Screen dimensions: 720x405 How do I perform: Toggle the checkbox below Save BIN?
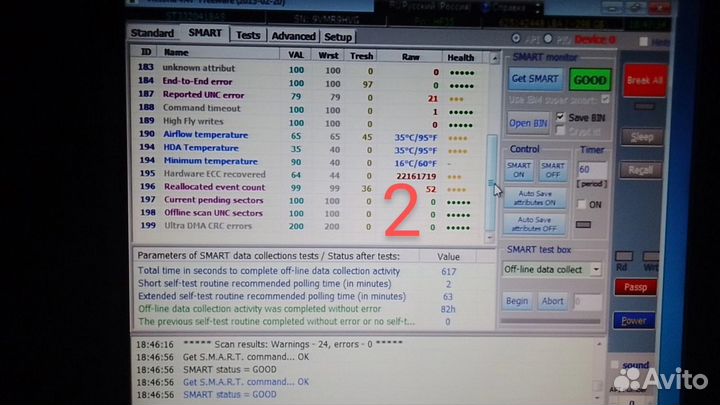point(560,130)
